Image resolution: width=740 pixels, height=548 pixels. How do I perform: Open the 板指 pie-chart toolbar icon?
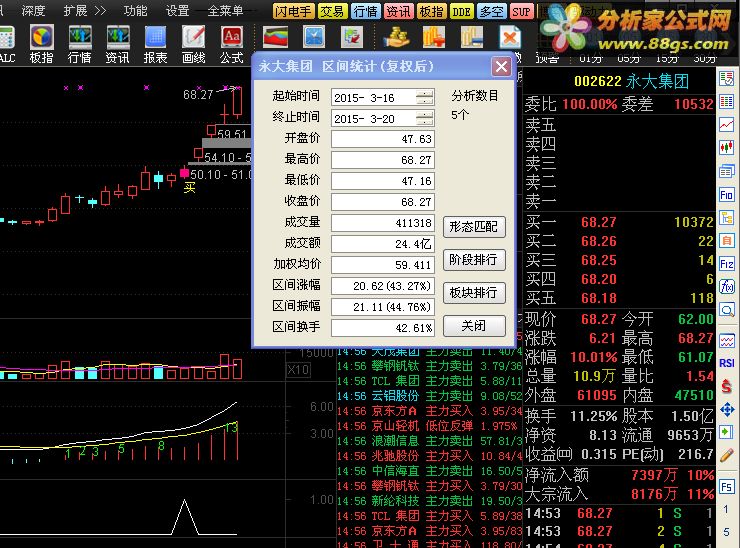click(x=42, y=37)
